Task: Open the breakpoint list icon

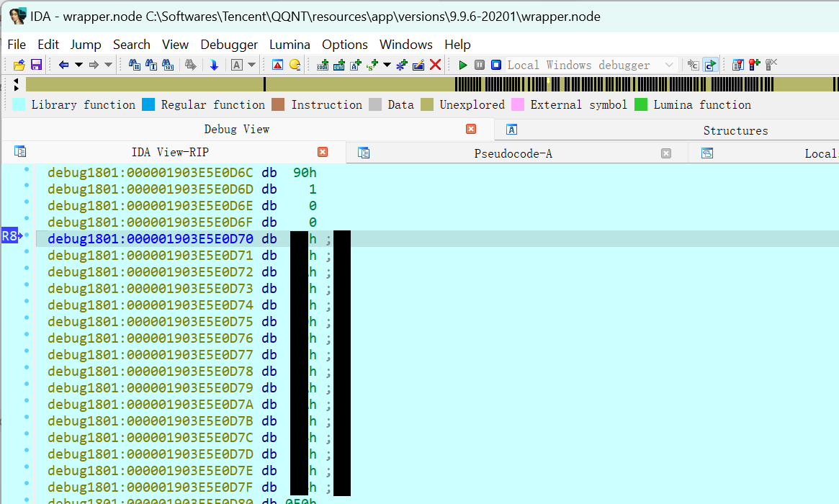Action: 738,66
